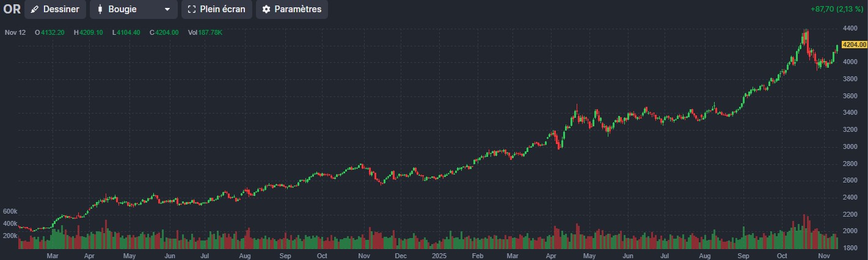This screenshot has height=260, width=868.
Task: Click the Nov 12 date readout
Action: click(x=15, y=32)
